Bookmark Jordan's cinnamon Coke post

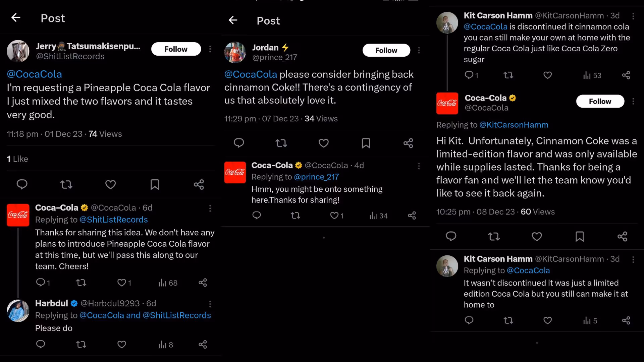click(x=366, y=143)
